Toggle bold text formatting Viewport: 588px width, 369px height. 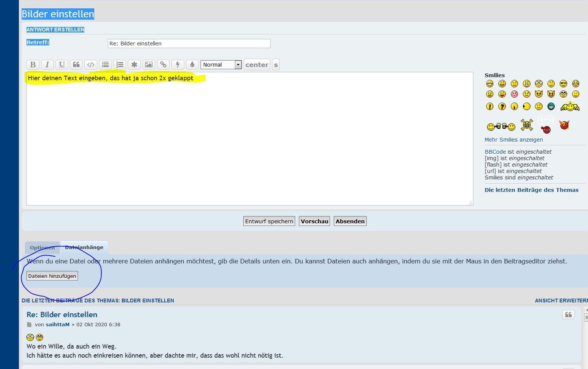33,65
